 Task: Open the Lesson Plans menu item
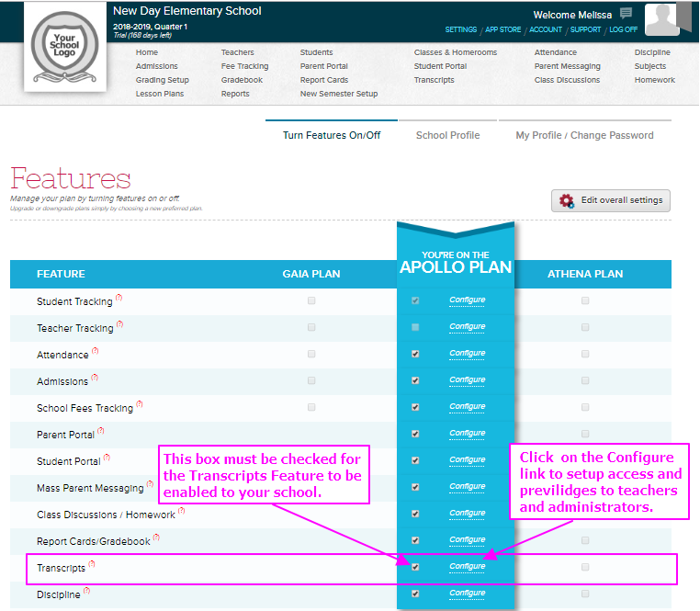[x=160, y=94]
